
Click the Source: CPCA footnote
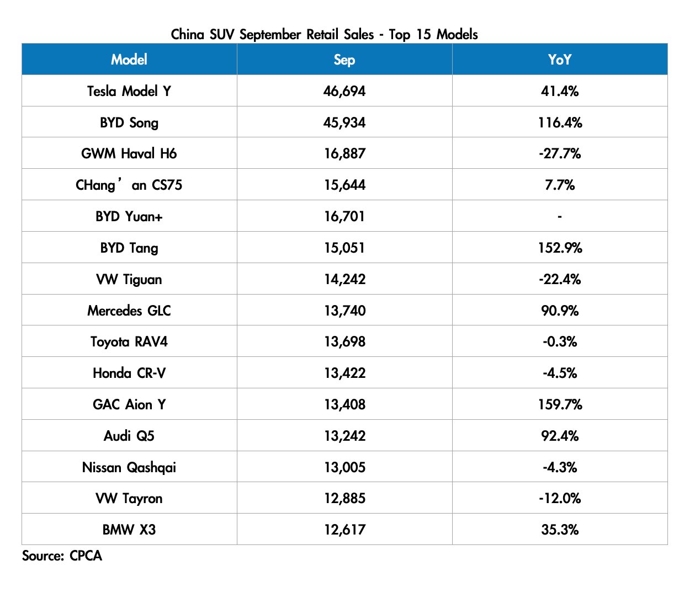pyautogui.click(x=62, y=555)
